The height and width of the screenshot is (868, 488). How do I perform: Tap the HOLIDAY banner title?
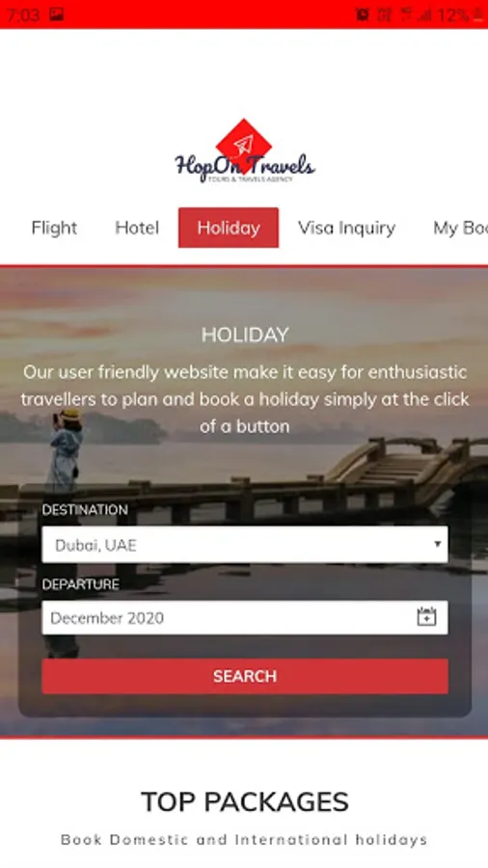coord(245,335)
